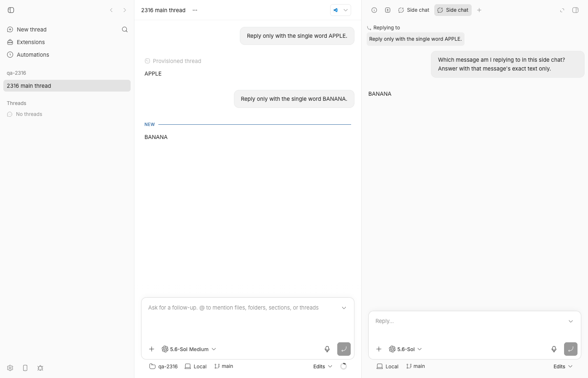Select the 2316 main thread sidebar entry

(67, 86)
